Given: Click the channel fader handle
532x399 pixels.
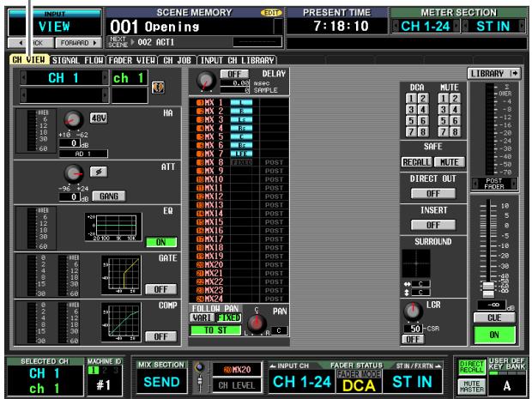Looking at the screenshot, I should click(x=488, y=290).
